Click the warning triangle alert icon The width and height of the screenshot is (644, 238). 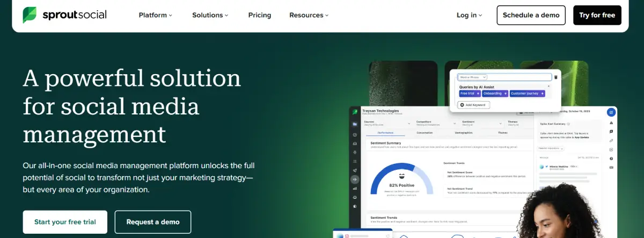(611, 123)
